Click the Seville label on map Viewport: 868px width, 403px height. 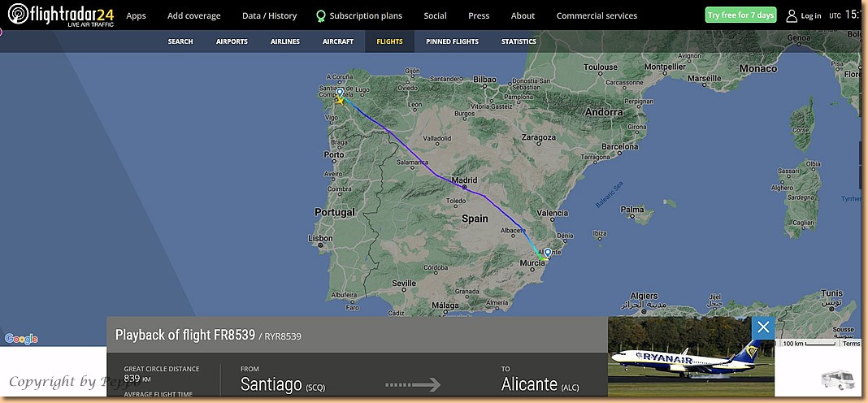[x=404, y=283]
